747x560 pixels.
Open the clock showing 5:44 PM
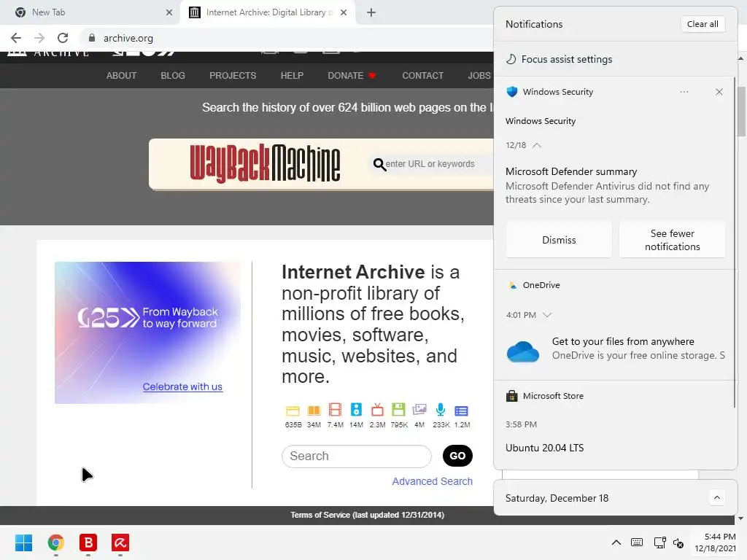point(716,542)
